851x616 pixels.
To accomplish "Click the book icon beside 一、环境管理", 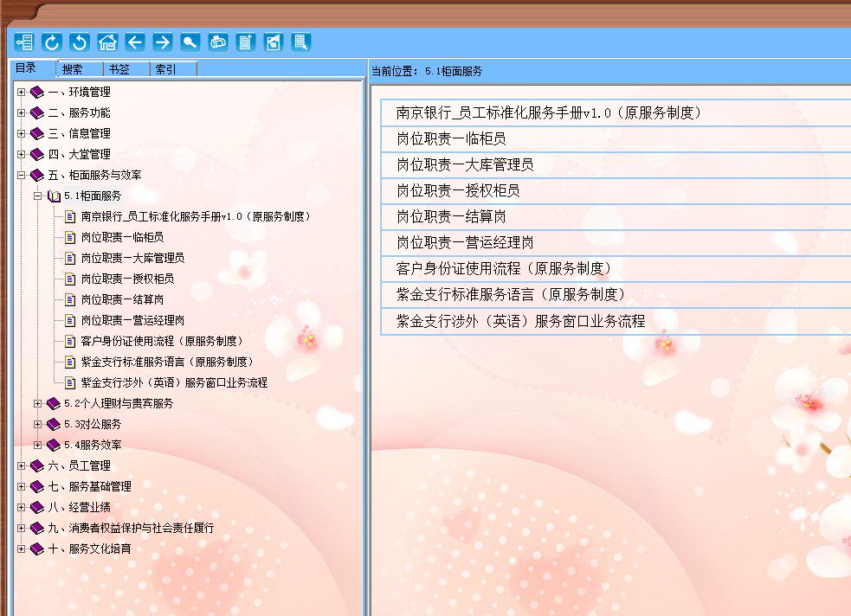I will 37,93.
